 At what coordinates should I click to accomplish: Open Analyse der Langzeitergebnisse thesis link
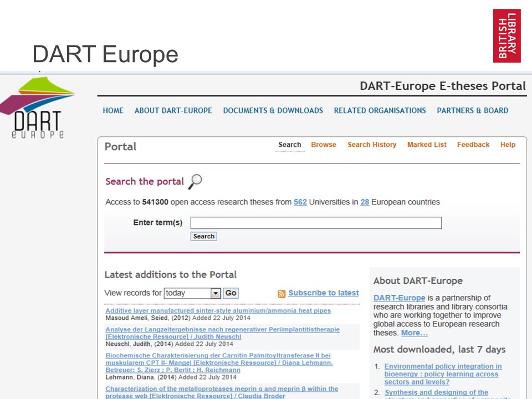click(222, 333)
